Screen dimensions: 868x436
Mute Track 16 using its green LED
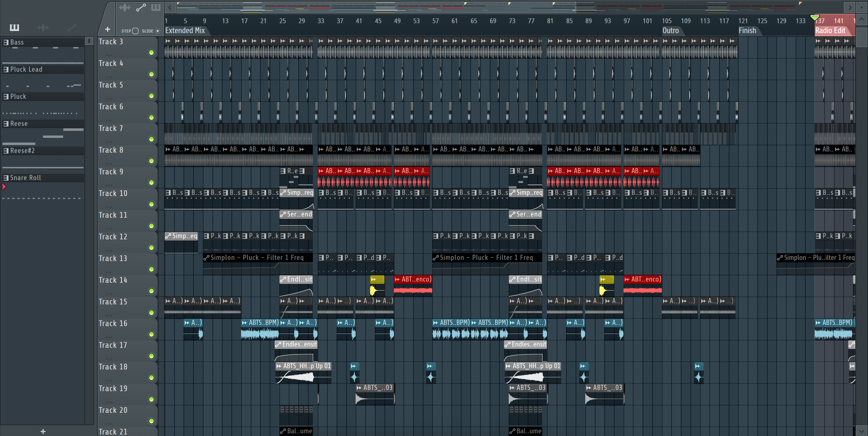tap(151, 334)
